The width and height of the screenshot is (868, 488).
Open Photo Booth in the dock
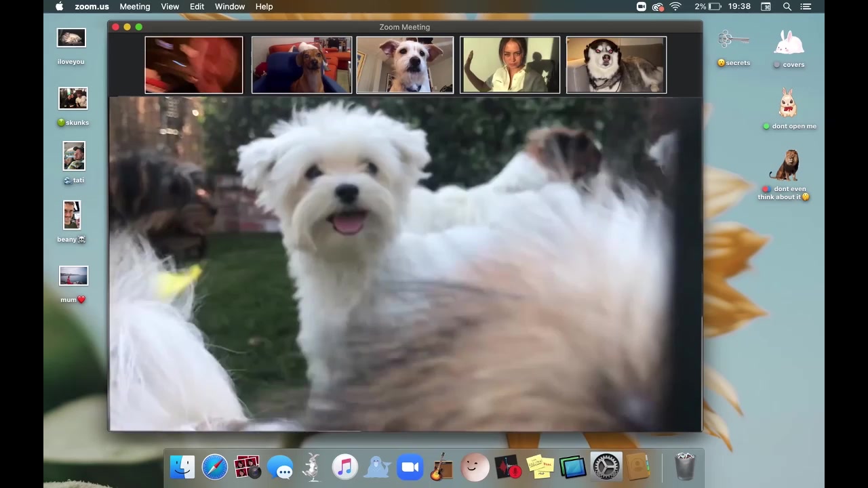pos(248,468)
